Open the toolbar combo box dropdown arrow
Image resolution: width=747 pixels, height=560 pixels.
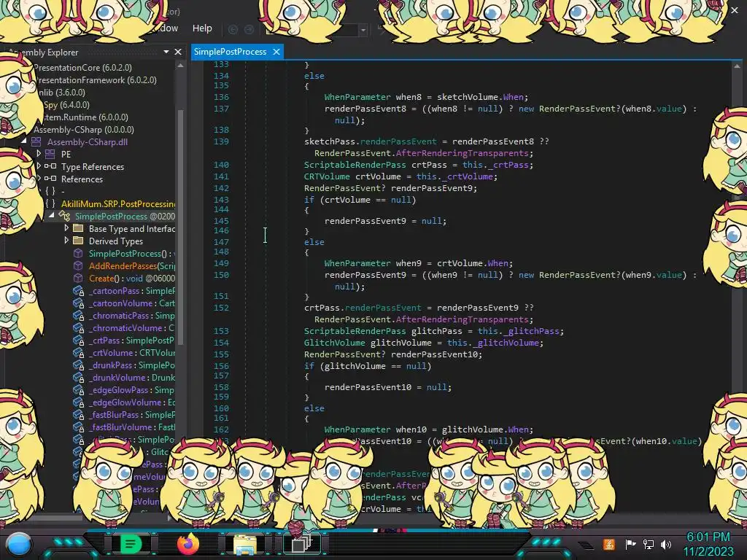[363, 30]
